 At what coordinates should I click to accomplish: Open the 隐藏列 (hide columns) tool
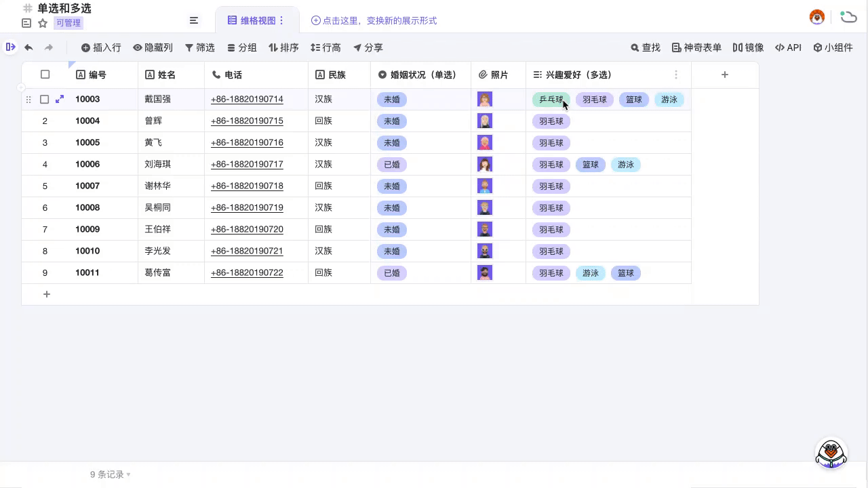153,47
